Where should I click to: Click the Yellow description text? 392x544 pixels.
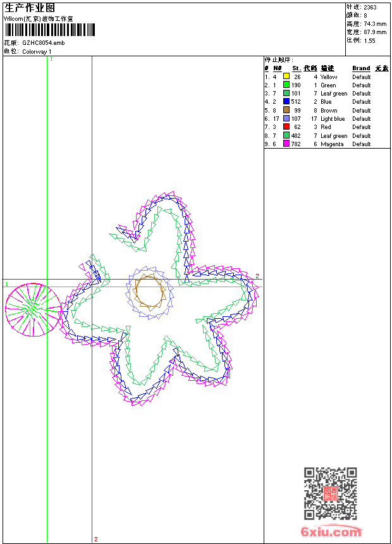[x=329, y=77]
